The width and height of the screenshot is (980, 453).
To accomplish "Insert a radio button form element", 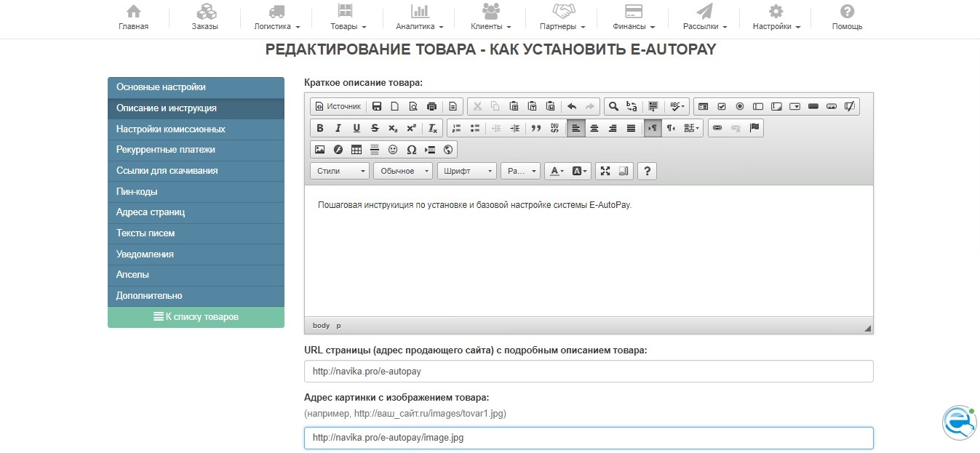I will [x=740, y=106].
